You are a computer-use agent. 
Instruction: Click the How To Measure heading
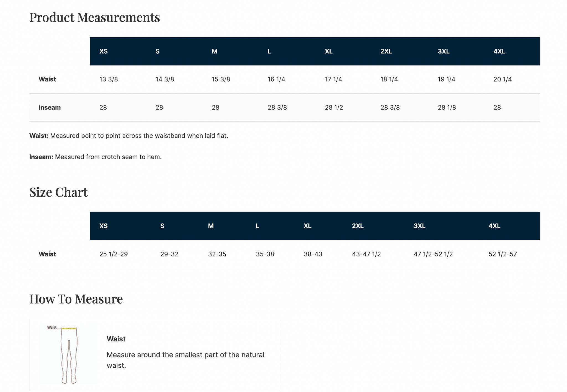point(76,299)
